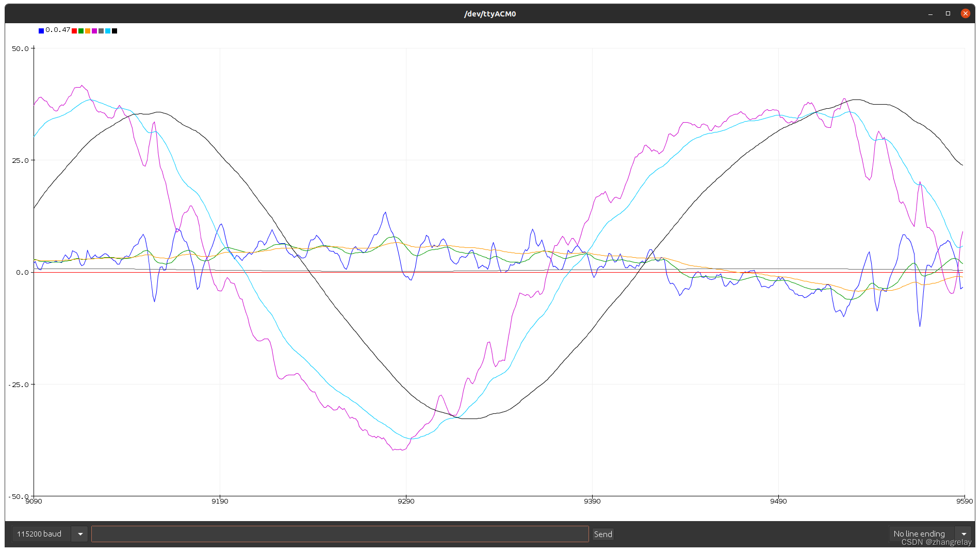Click the 9590 x-axis label

point(965,501)
